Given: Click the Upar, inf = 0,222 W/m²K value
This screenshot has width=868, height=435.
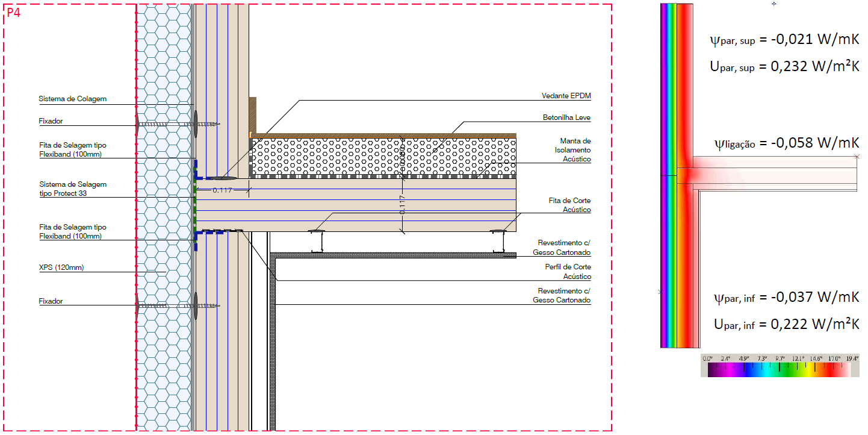Looking at the screenshot, I should (787, 324).
